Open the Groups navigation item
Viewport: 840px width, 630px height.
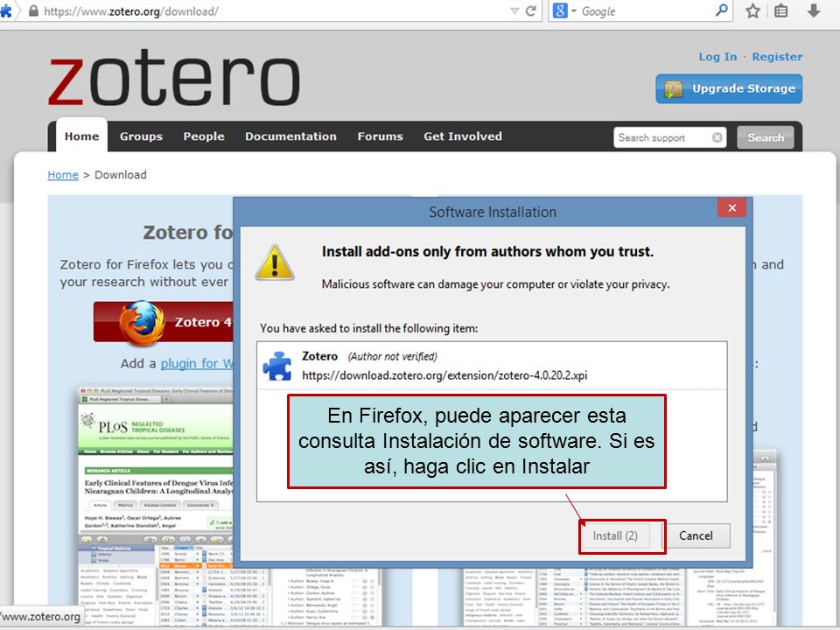[x=141, y=136]
